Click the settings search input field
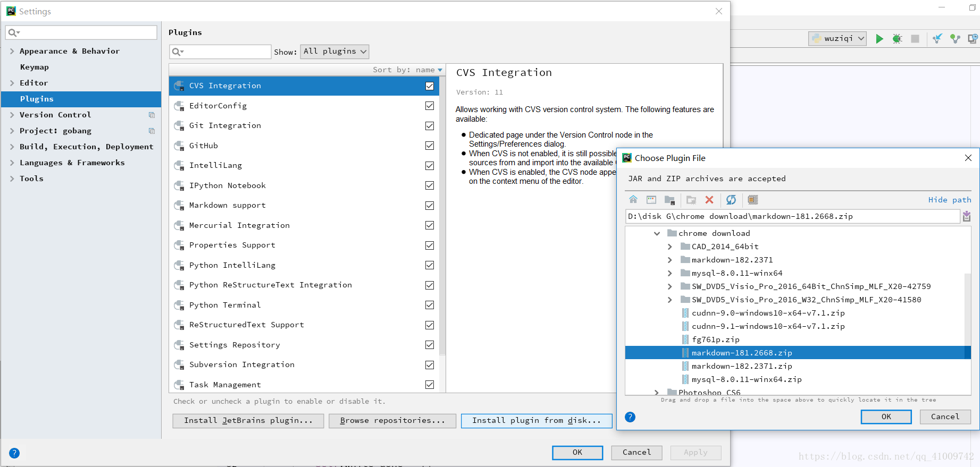Viewport: 980px width, 467px height. click(x=81, y=33)
